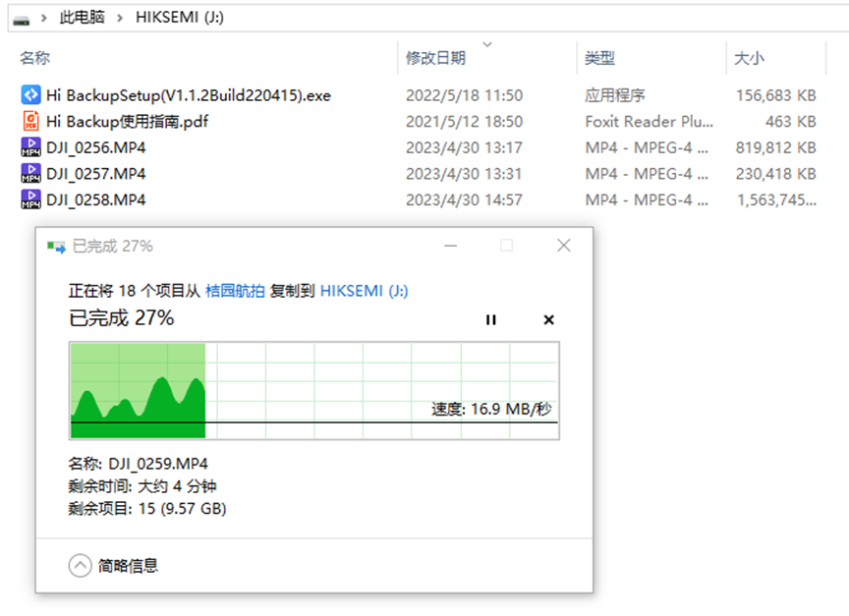Sort files by 类型 column header
Viewport: 849px width, 616px height.
599,59
